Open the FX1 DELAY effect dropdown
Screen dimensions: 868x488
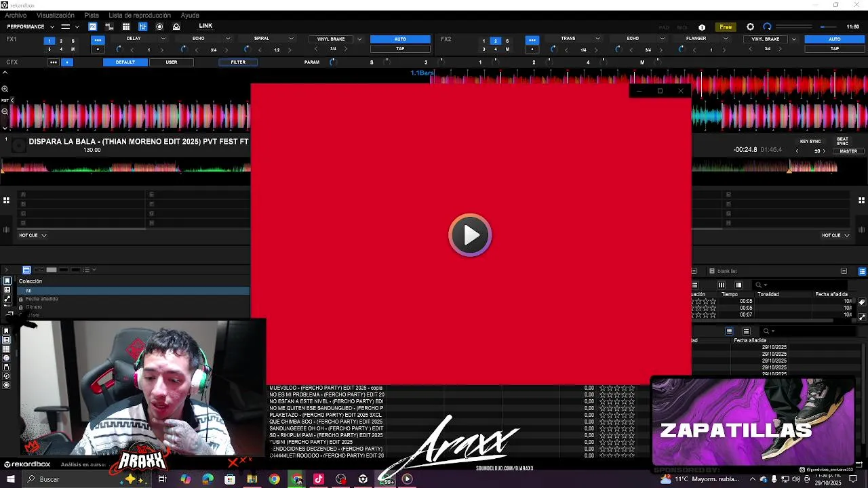(163, 39)
